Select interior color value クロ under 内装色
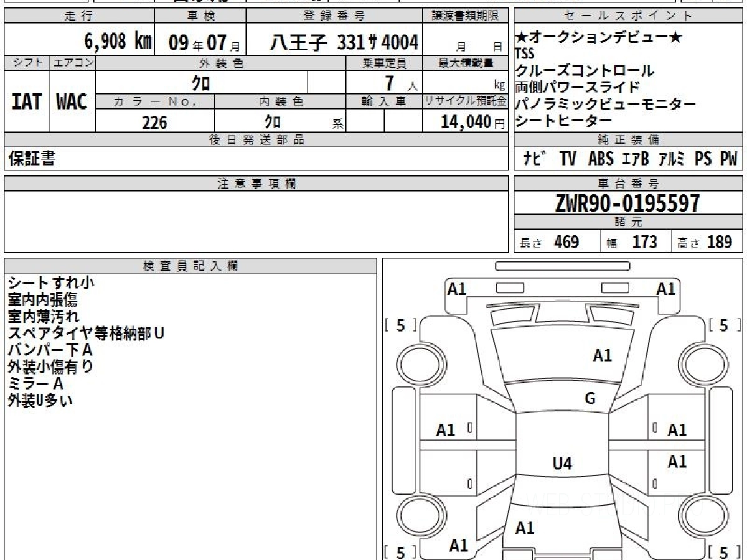The image size is (747, 560). point(272,121)
